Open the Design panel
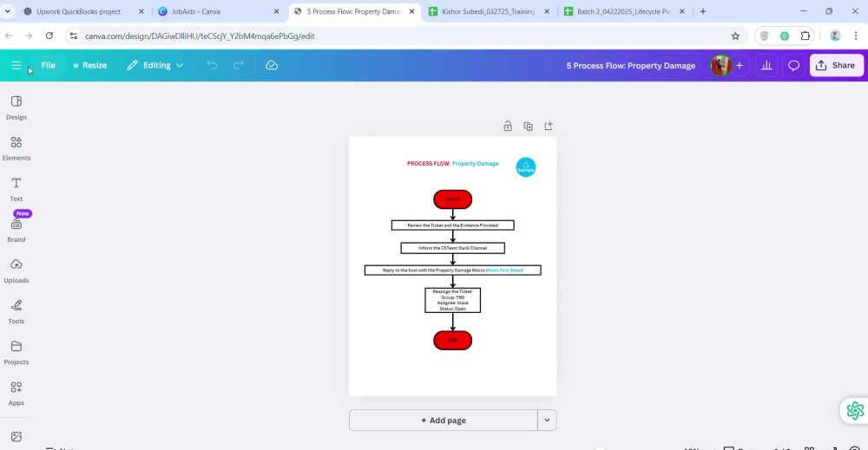The image size is (868, 450). 16,108
